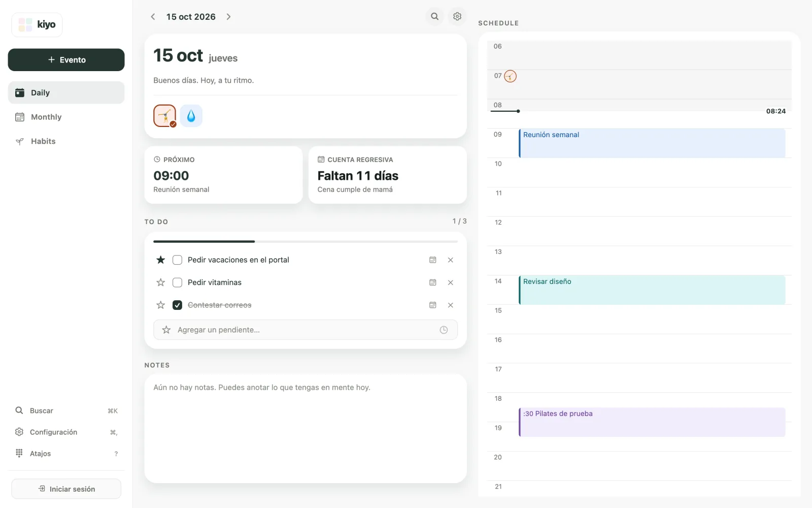Click the to-do progress bar

coord(305,241)
